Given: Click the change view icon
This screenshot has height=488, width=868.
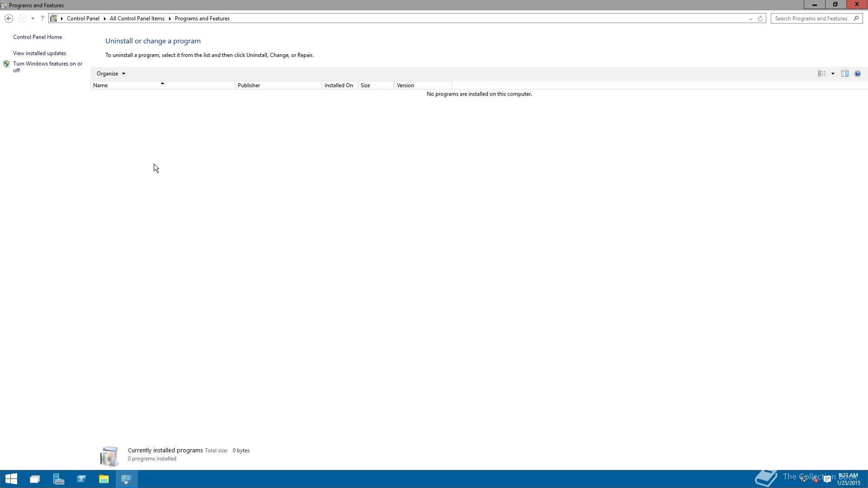Looking at the screenshot, I should pos(822,74).
